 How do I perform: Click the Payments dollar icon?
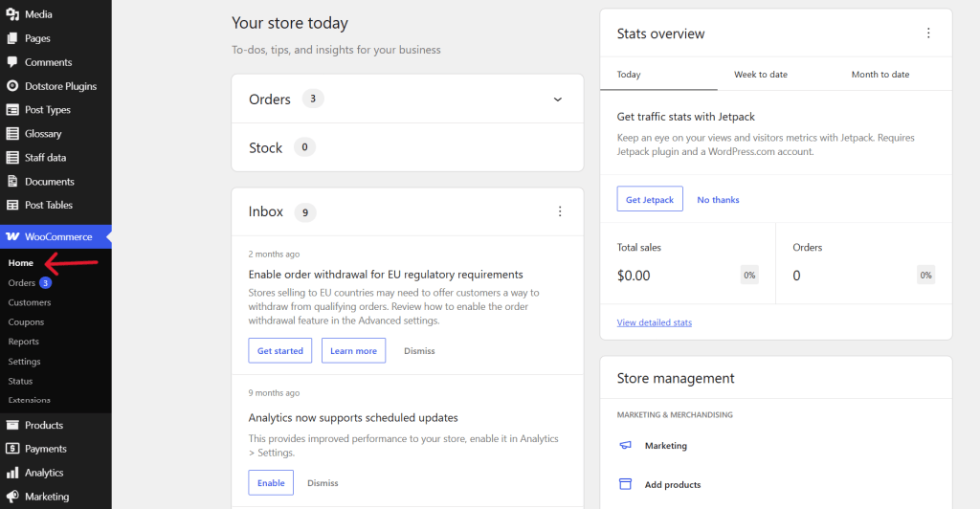(12, 449)
